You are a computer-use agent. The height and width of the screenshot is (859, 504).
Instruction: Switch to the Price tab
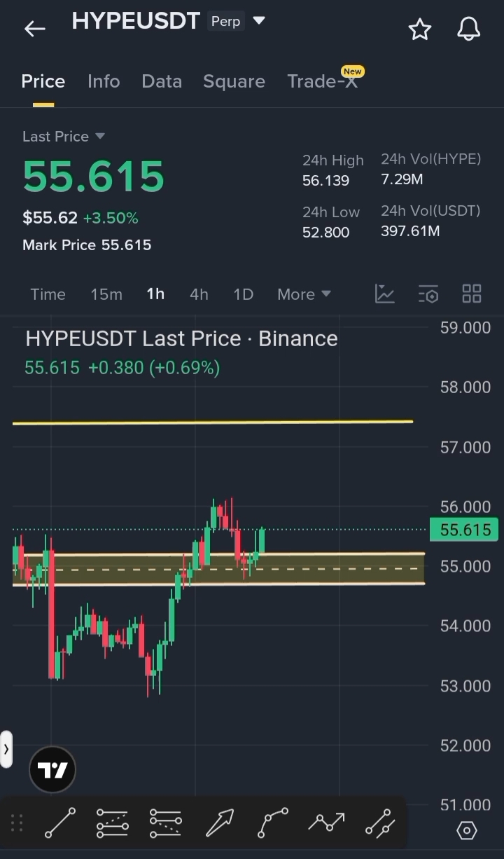pos(43,81)
